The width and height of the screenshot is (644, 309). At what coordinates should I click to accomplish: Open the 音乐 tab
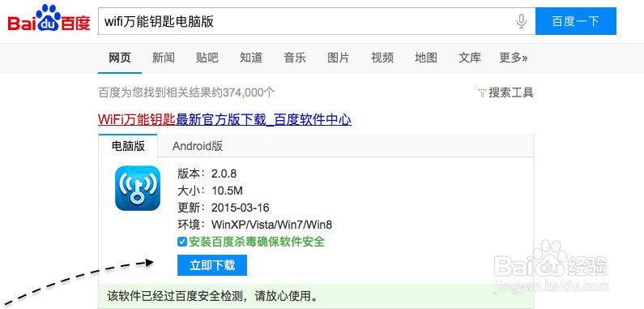tap(295, 58)
